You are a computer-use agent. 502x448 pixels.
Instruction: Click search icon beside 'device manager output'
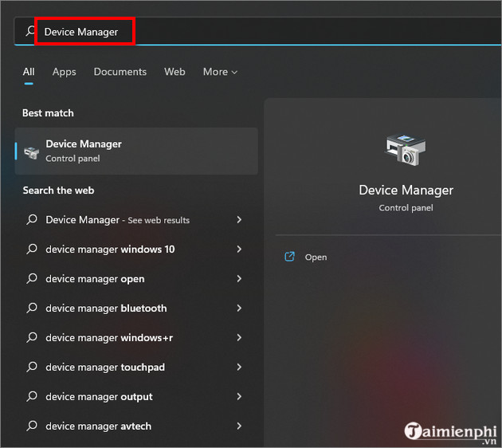pyautogui.click(x=32, y=396)
